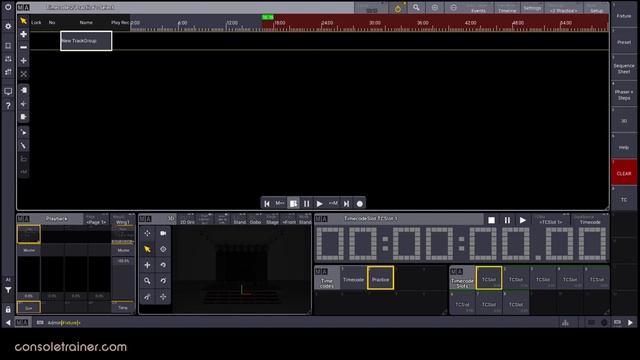Click the green playhead marker on time ruler
Viewport: 640px width, 360px height.
tap(267, 17)
